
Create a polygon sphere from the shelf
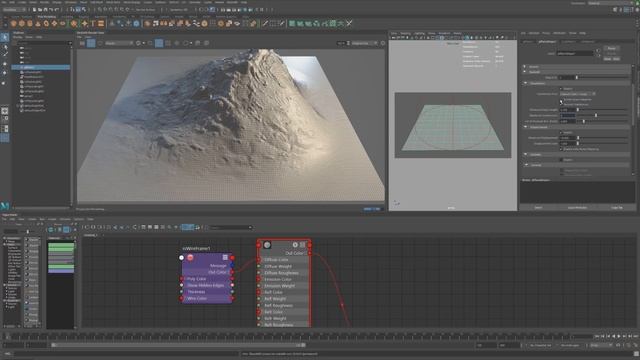[13, 24]
